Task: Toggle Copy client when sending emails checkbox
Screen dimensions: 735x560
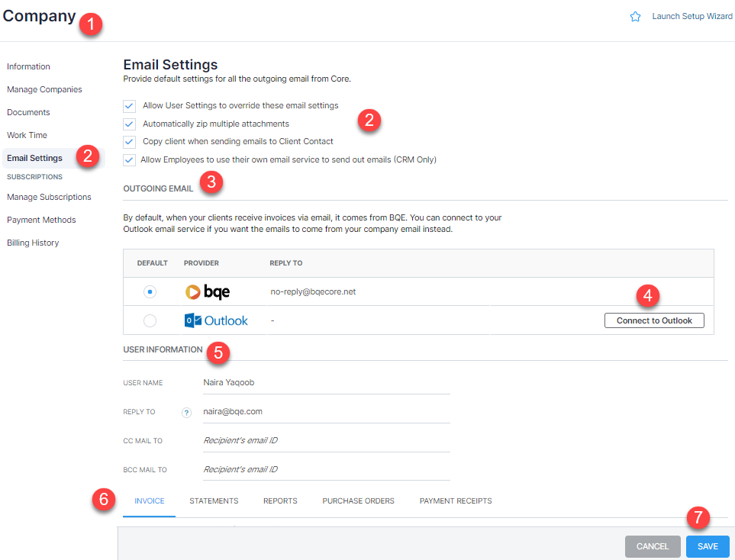Action: click(130, 141)
